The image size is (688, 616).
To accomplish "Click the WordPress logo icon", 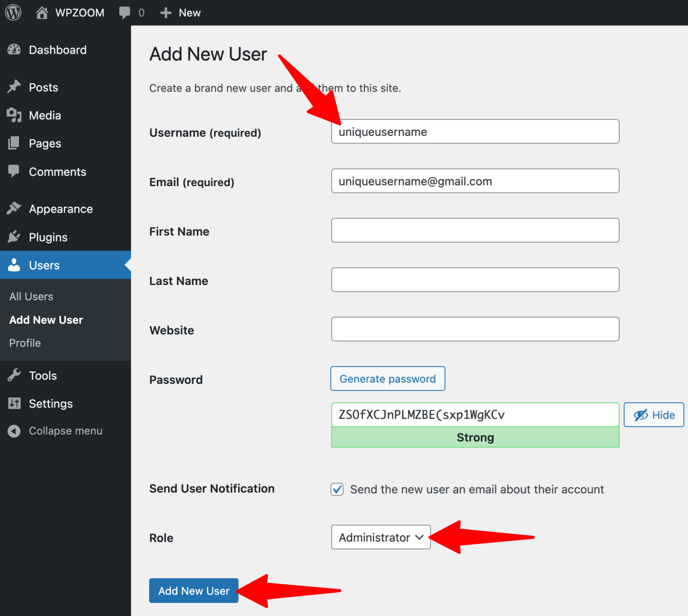I will 13,12.
